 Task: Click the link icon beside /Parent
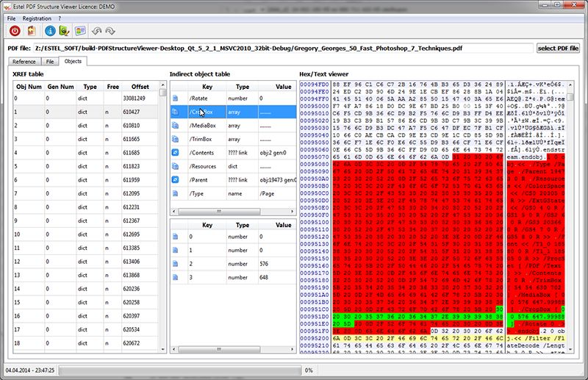[176, 180]
